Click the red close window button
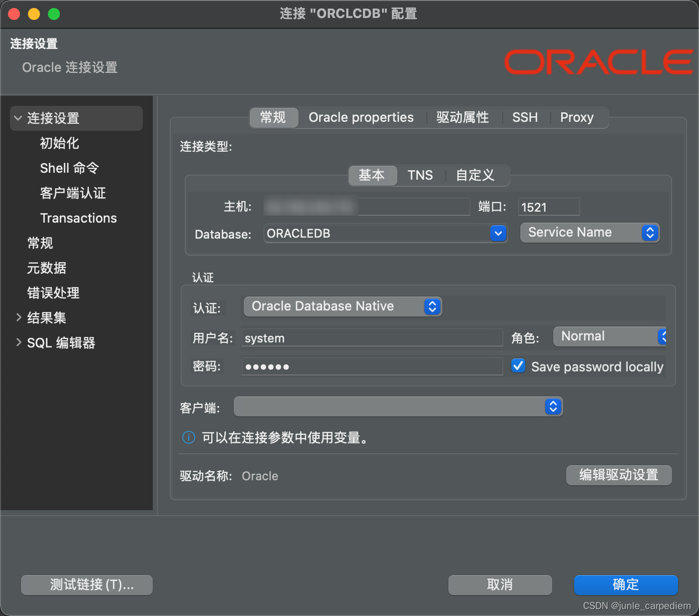Image resolution: width=699 pixels, height=616 pixels. pyautogui.click(x=14, y=14)
